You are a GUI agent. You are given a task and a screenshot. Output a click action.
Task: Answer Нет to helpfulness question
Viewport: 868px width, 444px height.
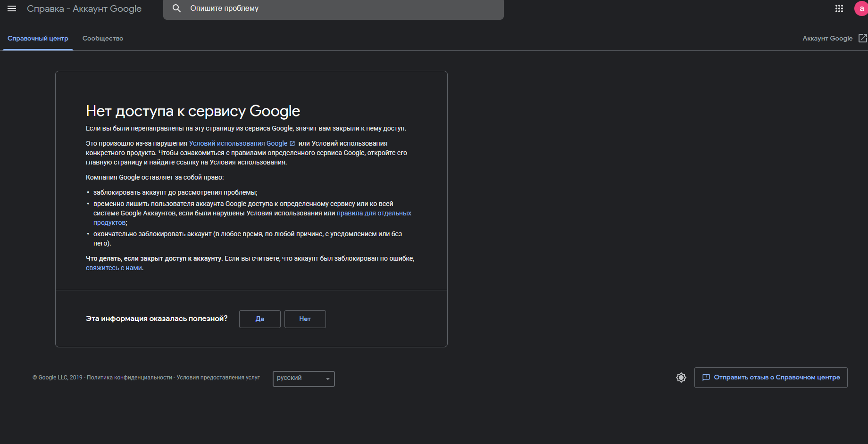click(305, 319)
